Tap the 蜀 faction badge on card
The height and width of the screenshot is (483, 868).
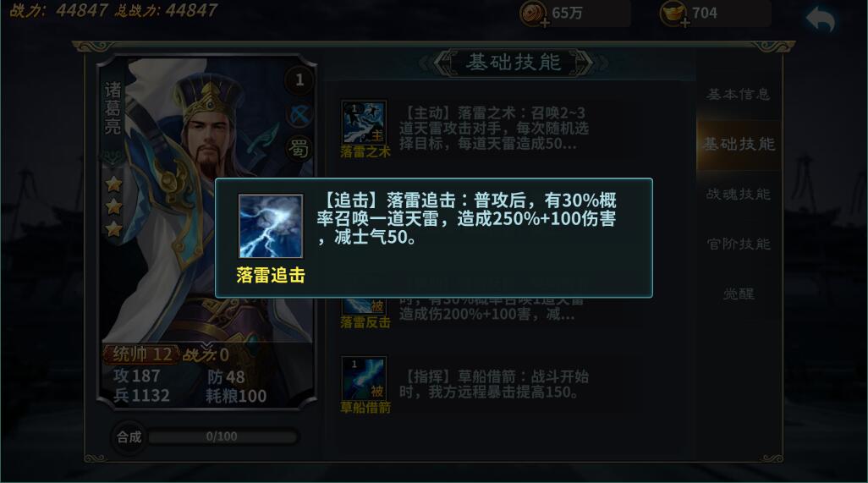point(299,148)
